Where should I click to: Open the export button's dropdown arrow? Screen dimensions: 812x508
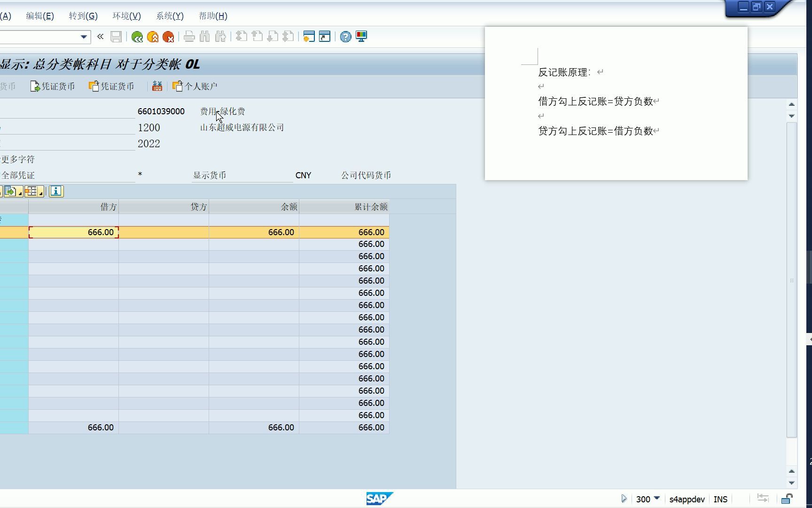[20, 193]
